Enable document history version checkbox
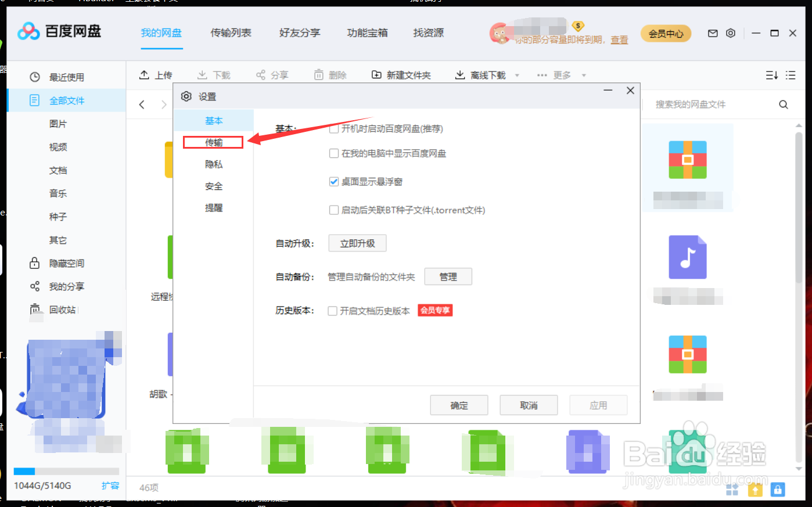 (x=333, y=311)
